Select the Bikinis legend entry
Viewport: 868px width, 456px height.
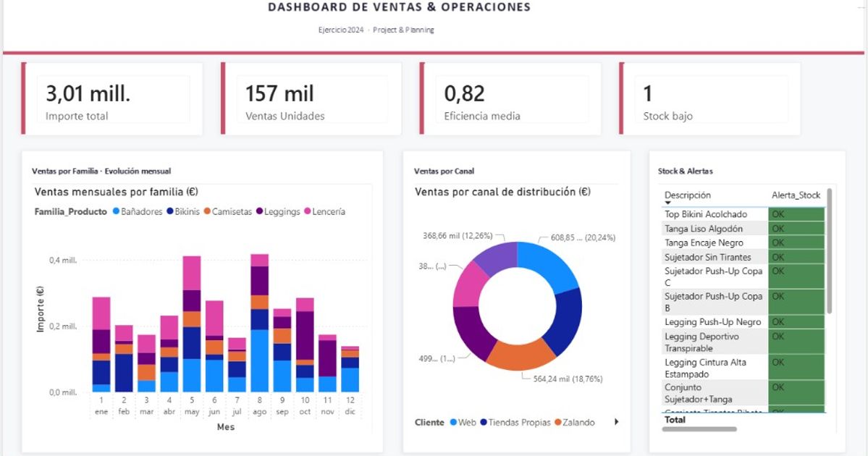(183, 211)
